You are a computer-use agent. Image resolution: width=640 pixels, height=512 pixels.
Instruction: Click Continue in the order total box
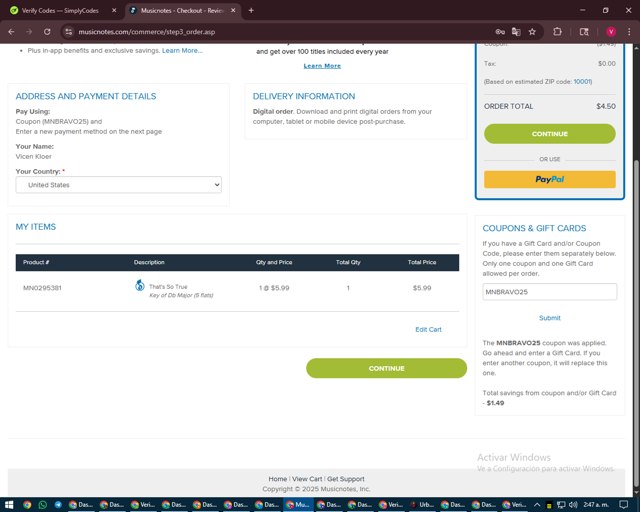coord(550,134)
